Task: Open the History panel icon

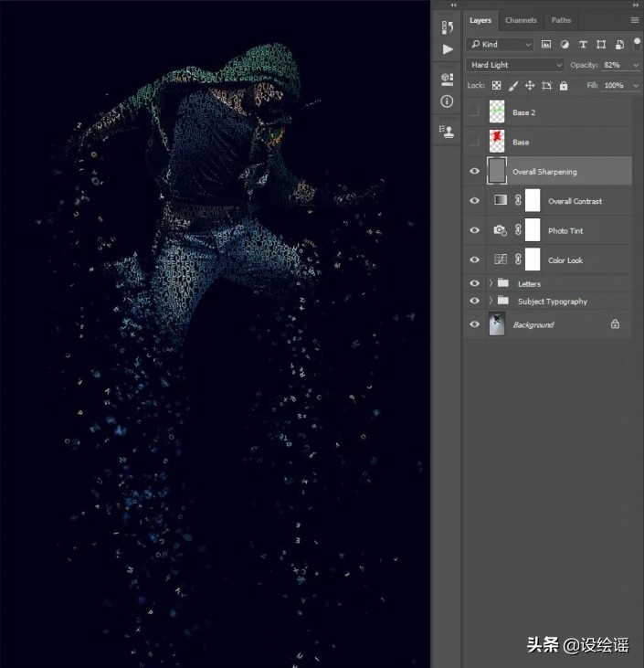Action: [447, 27]
